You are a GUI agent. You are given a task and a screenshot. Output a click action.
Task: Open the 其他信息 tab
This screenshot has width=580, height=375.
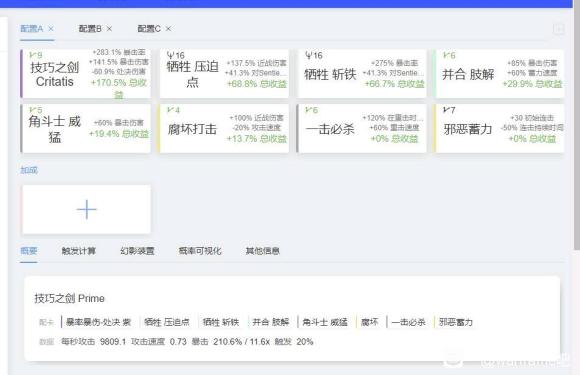262,251
